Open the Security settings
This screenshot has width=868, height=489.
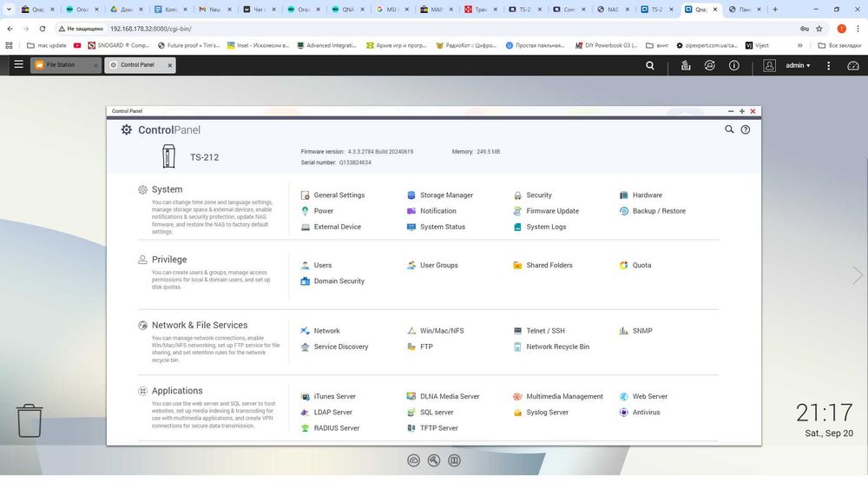[x=533, y=195]
